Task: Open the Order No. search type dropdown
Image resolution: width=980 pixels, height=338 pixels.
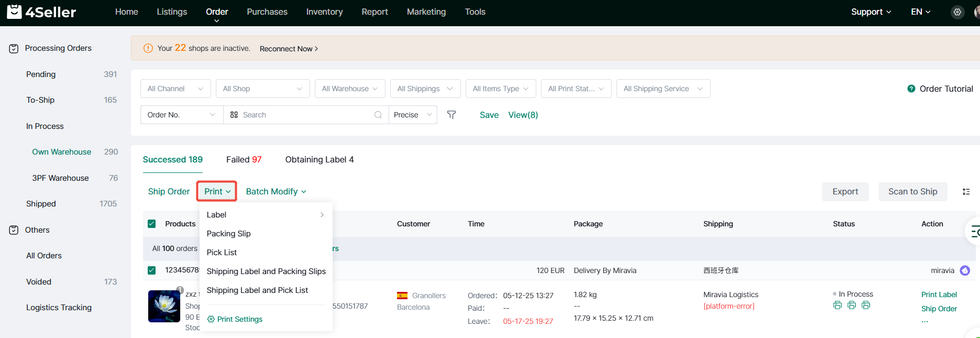Action: [182, 115]
